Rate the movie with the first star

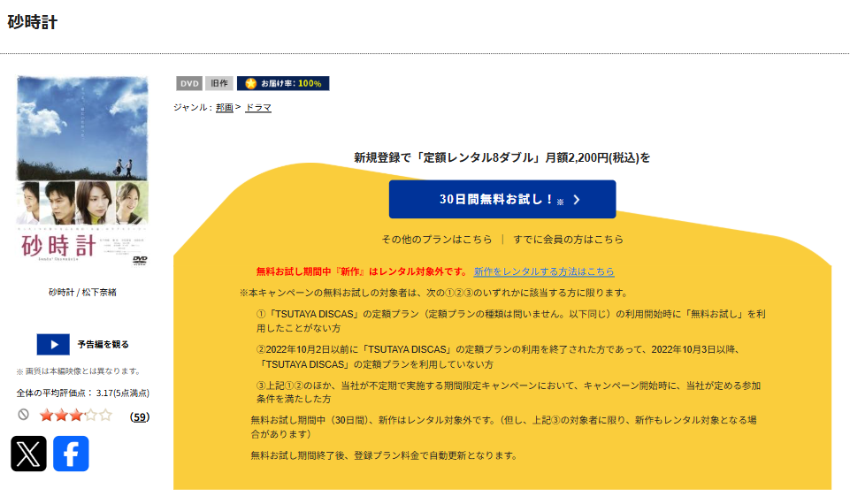47,416
